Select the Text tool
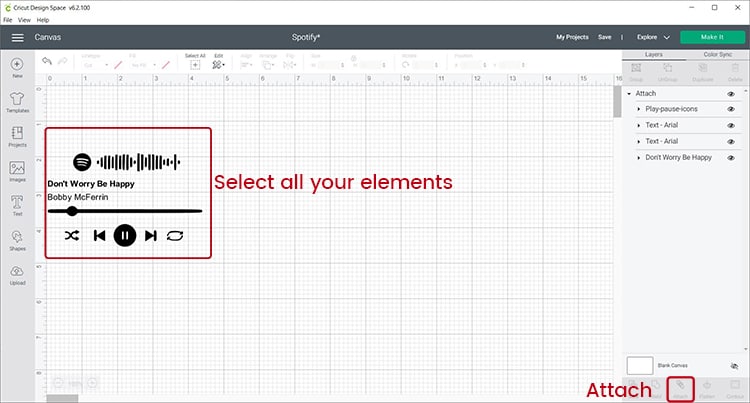This screenshot has width=750, height=403. 17,206
